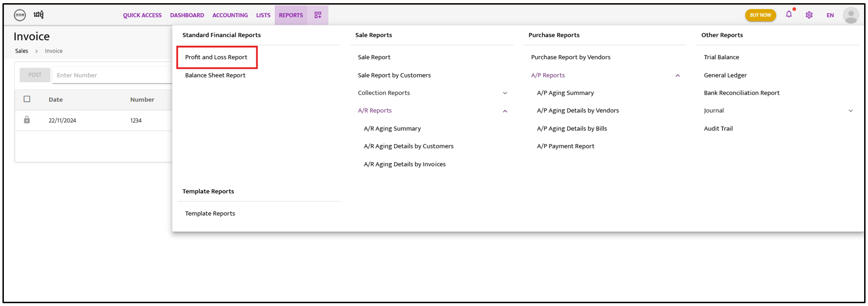The width and height of the screenshot is (868, 306).
Task: Click the Collection Reports item
Action: (384, 93)
